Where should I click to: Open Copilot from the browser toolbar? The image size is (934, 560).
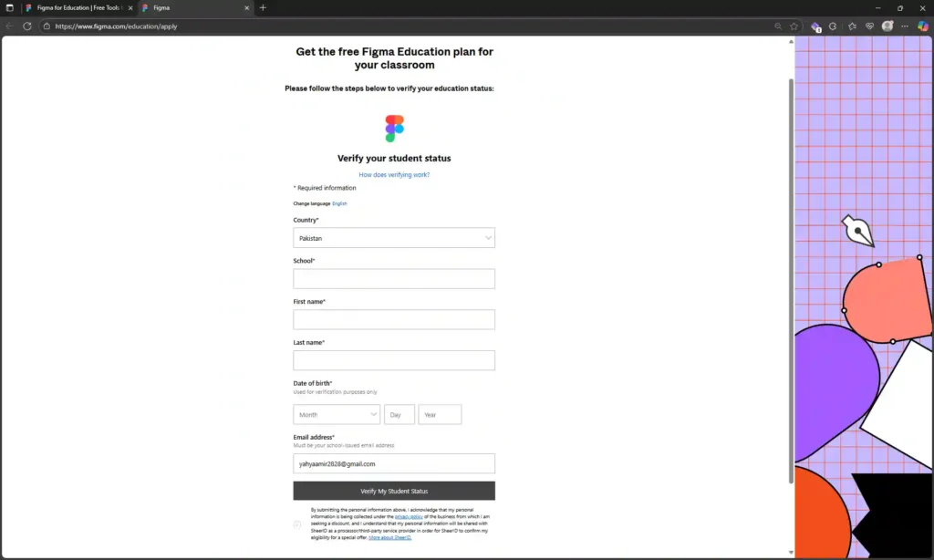(x=921, y=26)
